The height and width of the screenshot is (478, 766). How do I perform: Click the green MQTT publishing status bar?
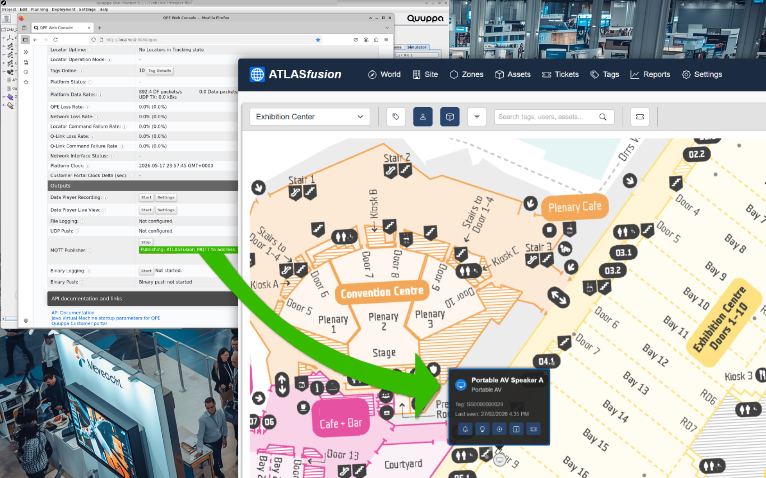click(x=189, y=250)
